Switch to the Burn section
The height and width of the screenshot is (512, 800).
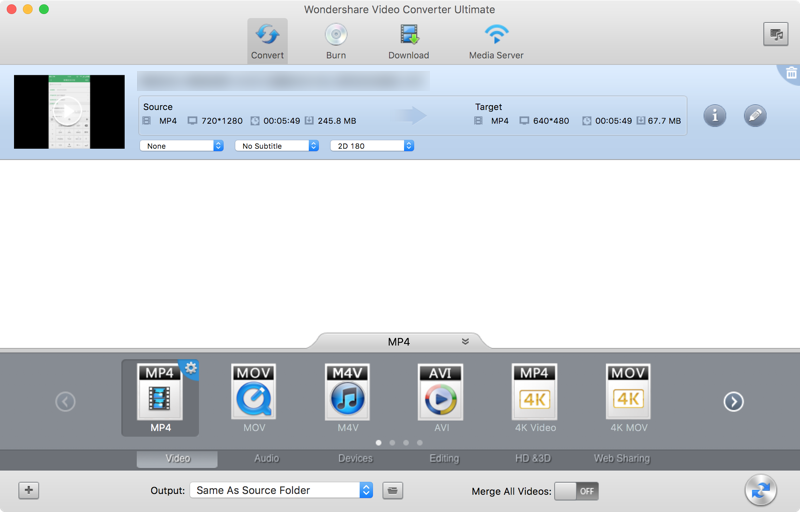click(x=336, y=41)
